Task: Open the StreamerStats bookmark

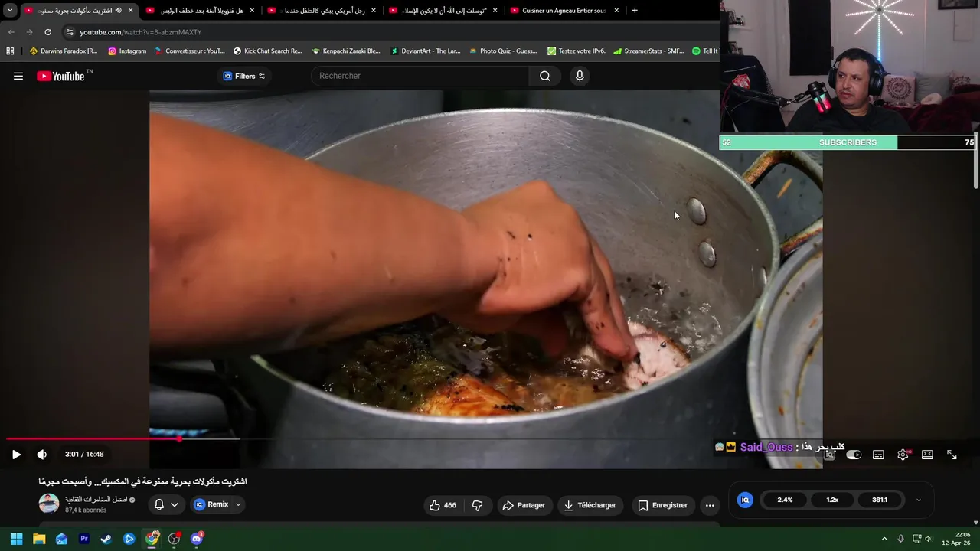Action: (648, 51)
